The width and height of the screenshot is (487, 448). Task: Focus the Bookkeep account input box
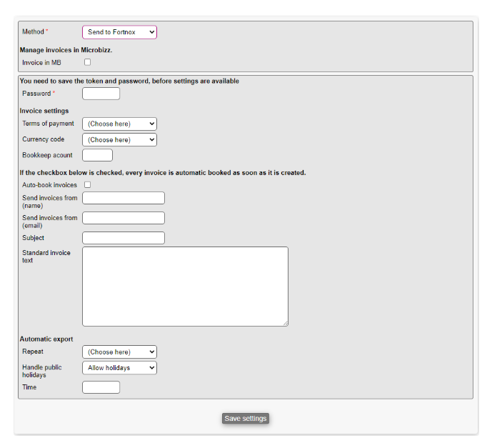(x=97, y=155)
